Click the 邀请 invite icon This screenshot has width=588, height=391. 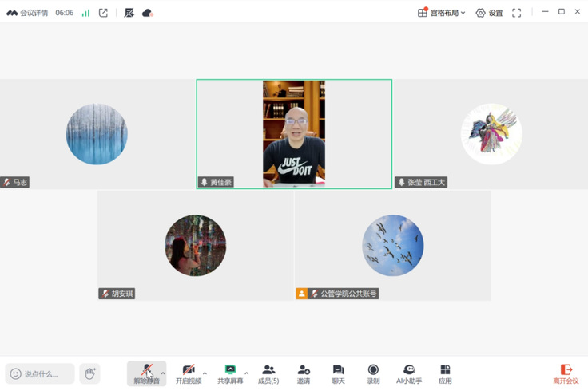(x=304, y=373)
